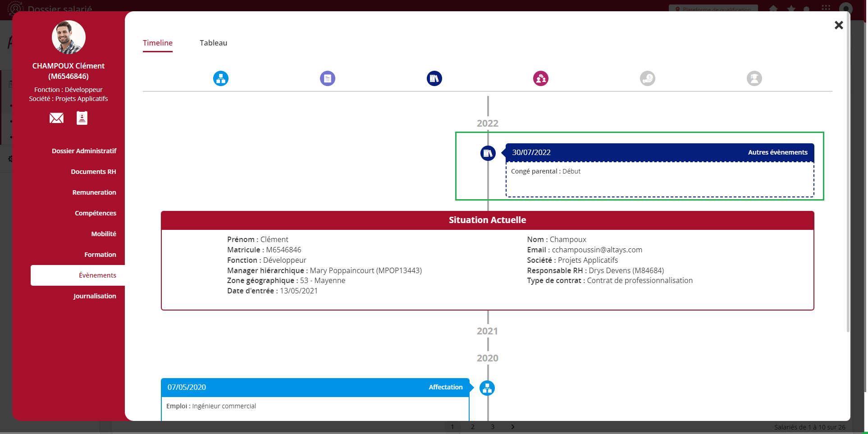This screenshot has height=434, width=868.
Task: Close the employee file dialog
Action: coord(838,25)
